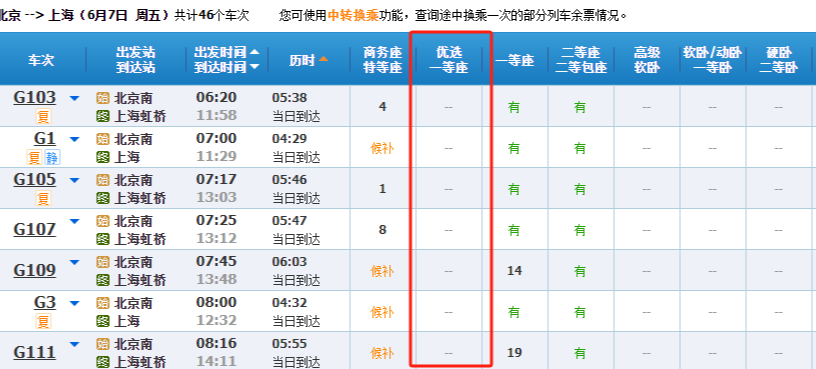Click the 始 origin icon in the G111 row
This screenshot has height=369, width=816.
(103, 343)
